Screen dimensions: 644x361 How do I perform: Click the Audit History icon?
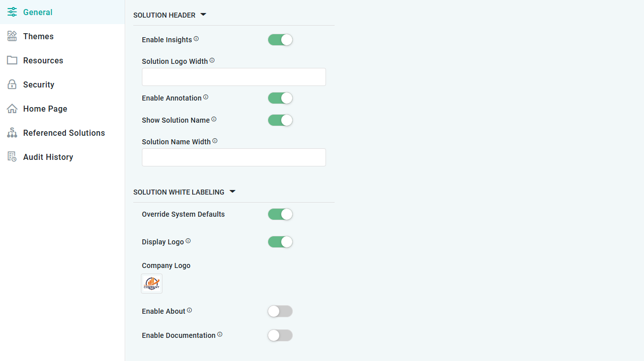click(12, 157)
